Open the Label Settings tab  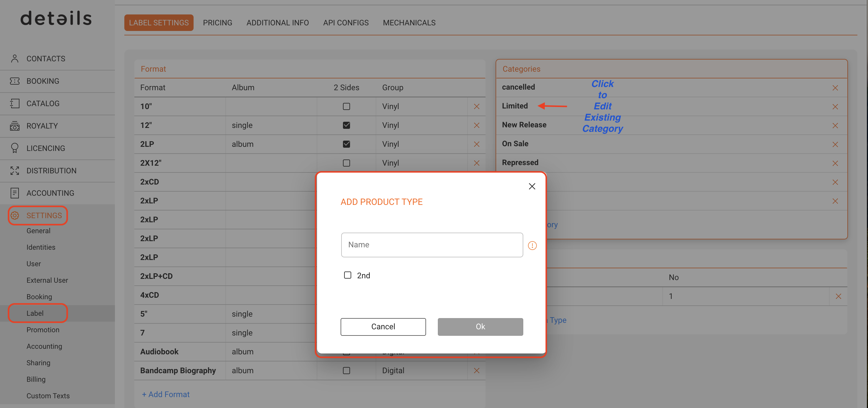pyautogui.click(x=159, y=23)
